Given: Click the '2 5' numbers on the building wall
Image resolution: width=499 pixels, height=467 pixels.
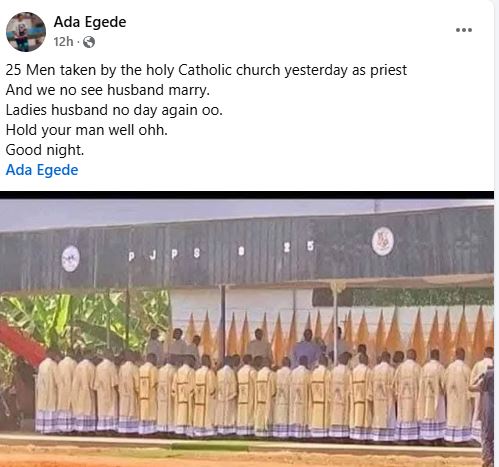Looking at the screenshot, I should tap(298, 247).
